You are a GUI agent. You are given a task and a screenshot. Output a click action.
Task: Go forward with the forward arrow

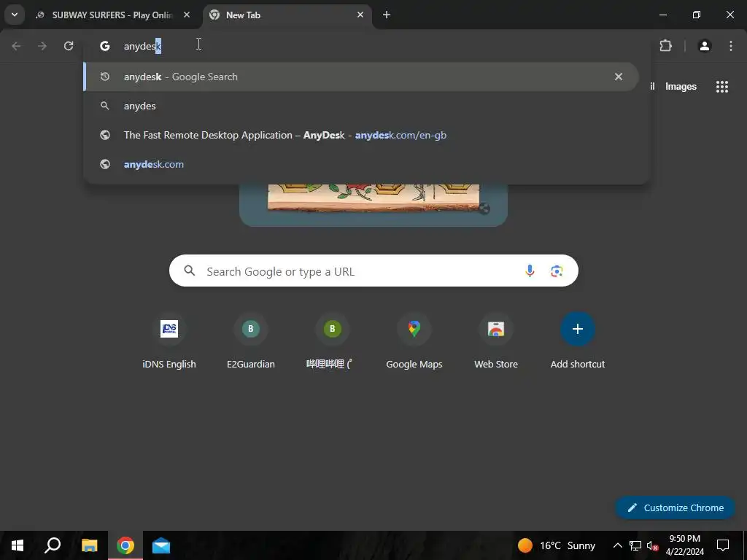coord(42,46)
